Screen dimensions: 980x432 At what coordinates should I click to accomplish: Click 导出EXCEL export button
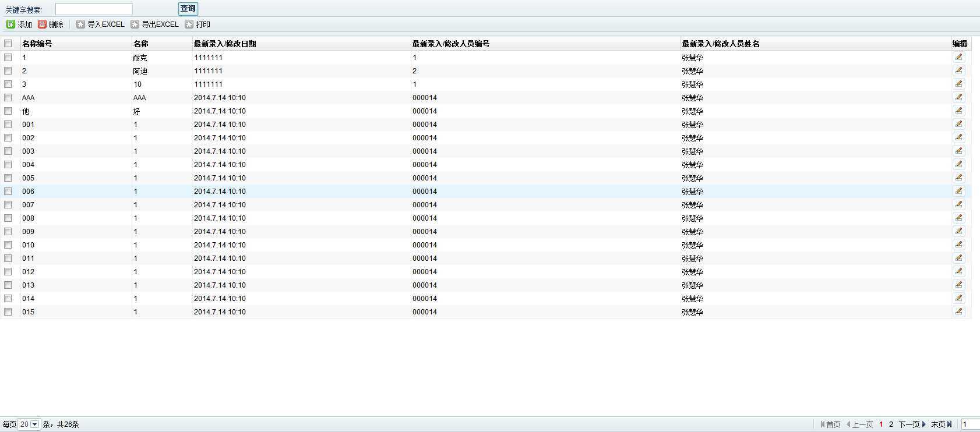[154, 24]
